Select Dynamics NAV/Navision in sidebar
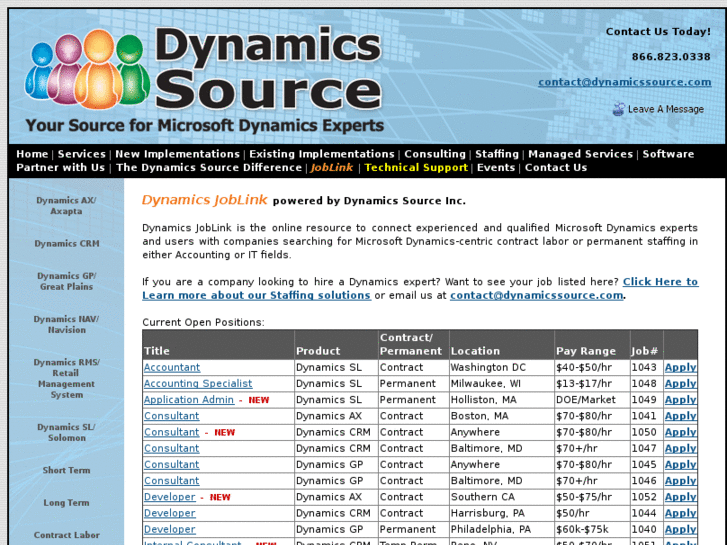 pos(66,324)
